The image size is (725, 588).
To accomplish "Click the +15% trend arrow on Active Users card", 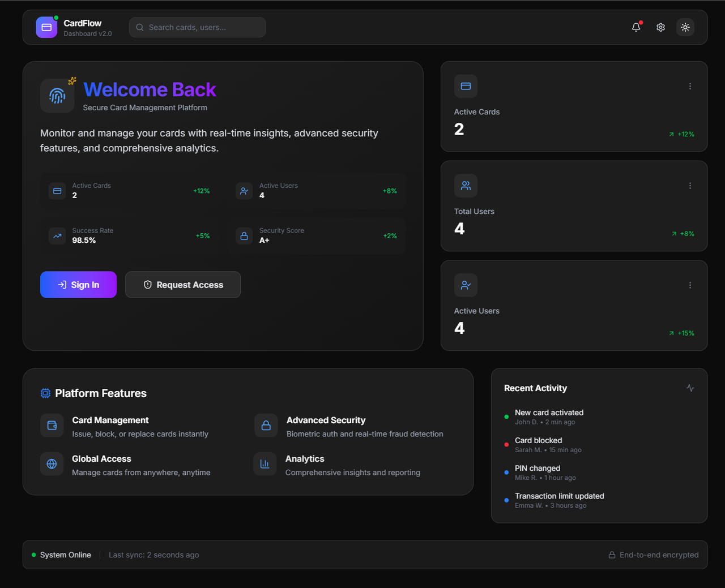I will (671, 333).
